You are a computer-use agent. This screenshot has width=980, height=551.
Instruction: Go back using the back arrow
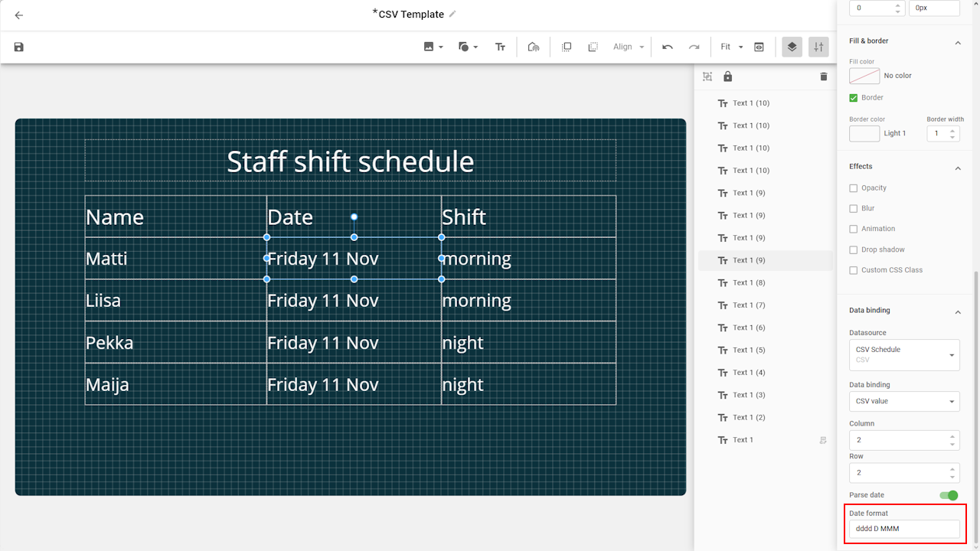pos(19,15)
